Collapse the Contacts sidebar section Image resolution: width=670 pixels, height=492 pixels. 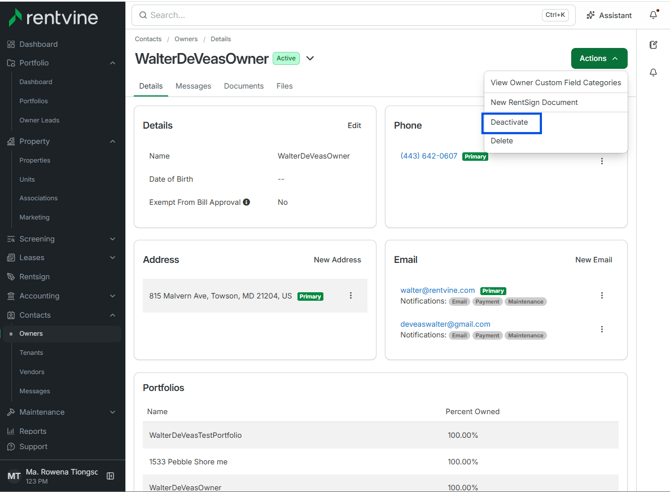tap(112, 315)
